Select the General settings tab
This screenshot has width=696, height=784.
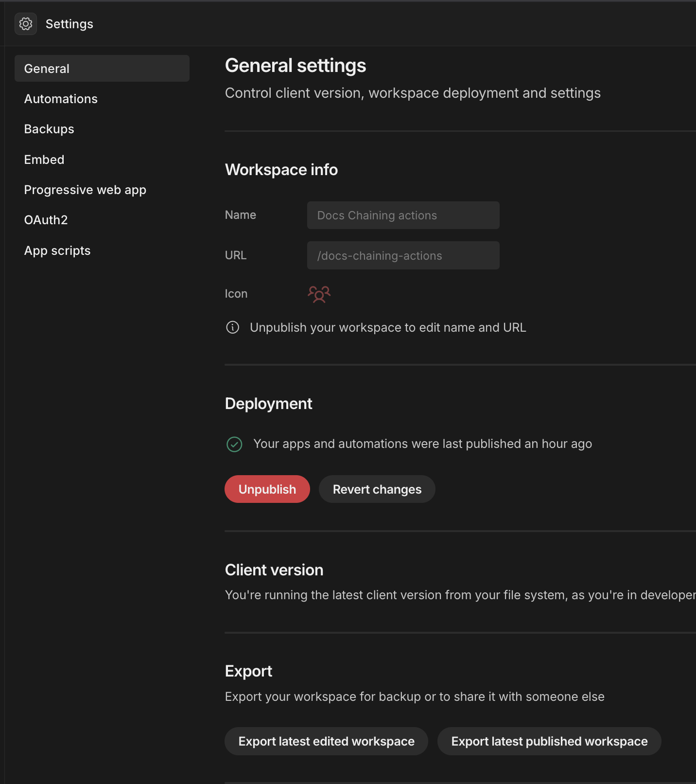[x=102, y=69]
